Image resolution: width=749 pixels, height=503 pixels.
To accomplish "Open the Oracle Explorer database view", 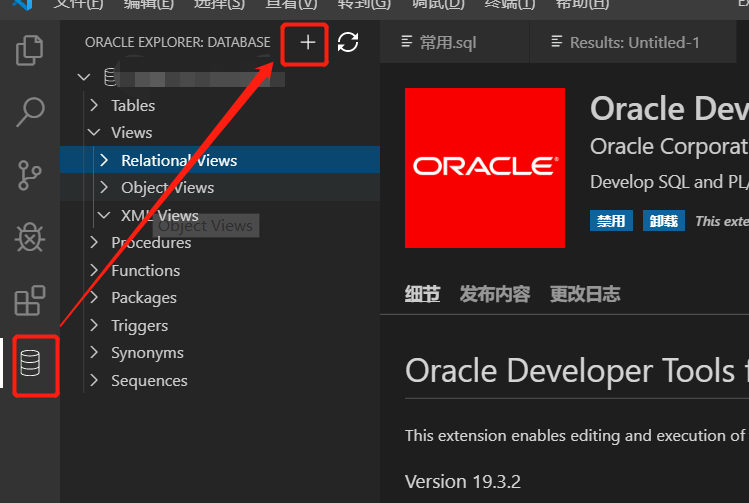I will click(x=30, y=363).
